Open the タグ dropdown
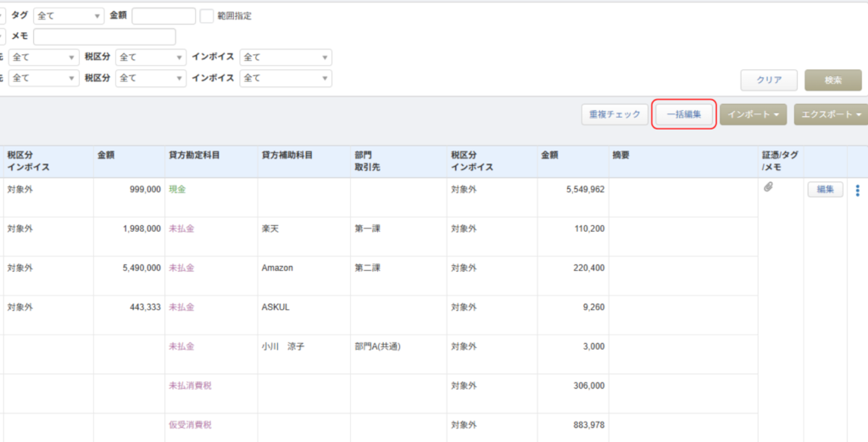This screenshot has height=442, width=868. click(x=69, y=16)
